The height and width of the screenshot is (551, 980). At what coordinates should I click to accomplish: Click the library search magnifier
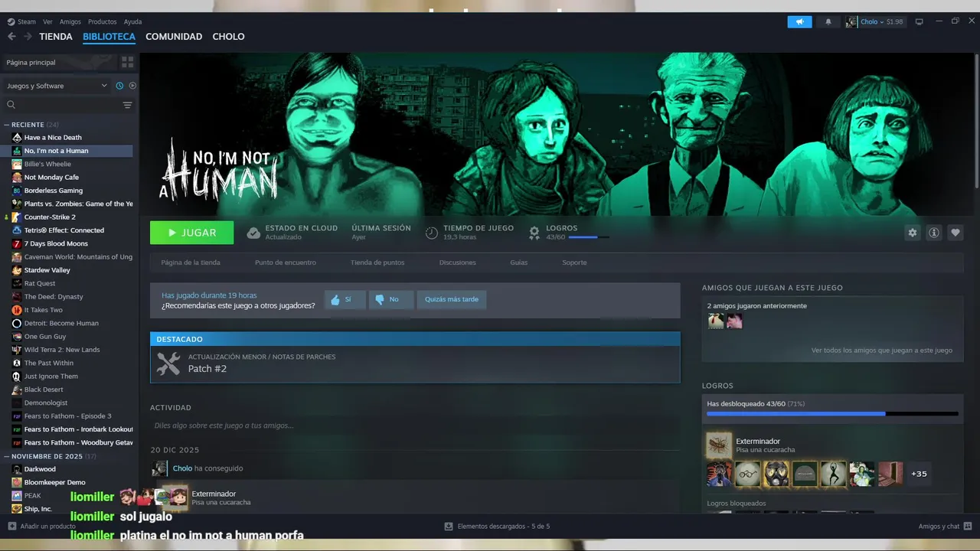click(11, 105)
